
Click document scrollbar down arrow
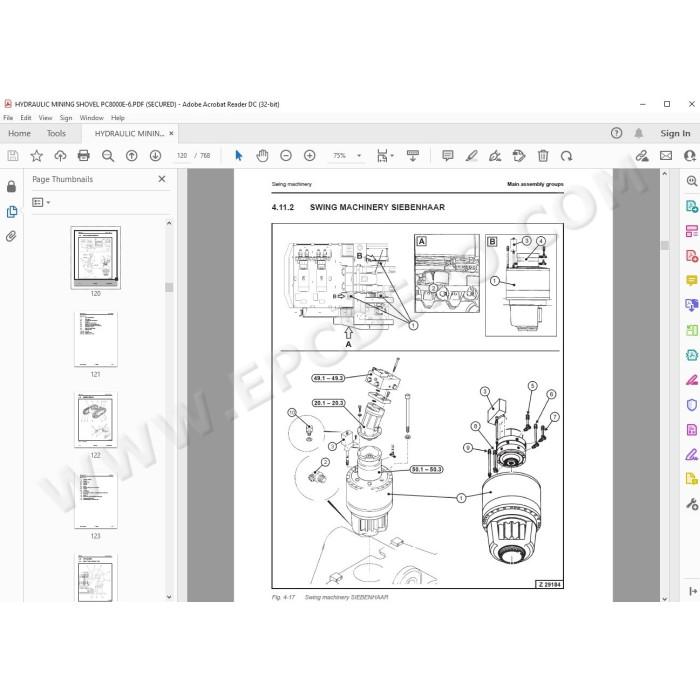pos(665,599)
